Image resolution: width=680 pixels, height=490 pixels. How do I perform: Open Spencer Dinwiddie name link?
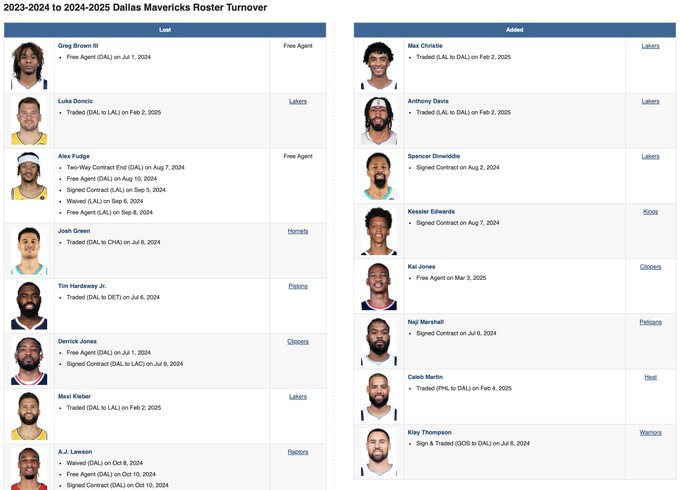click(x=434, y=156)
